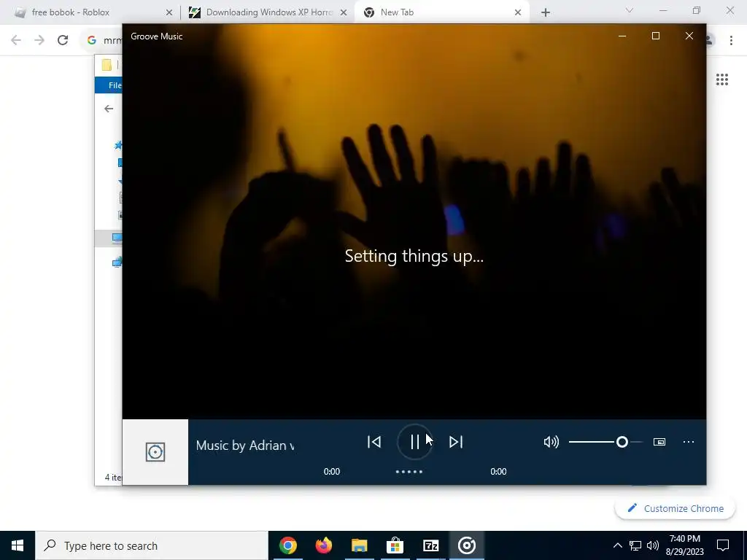The width and height of the screenshot is (747, 560).
Task: Reload the Chrome page
Action: [x=63, y=40]
